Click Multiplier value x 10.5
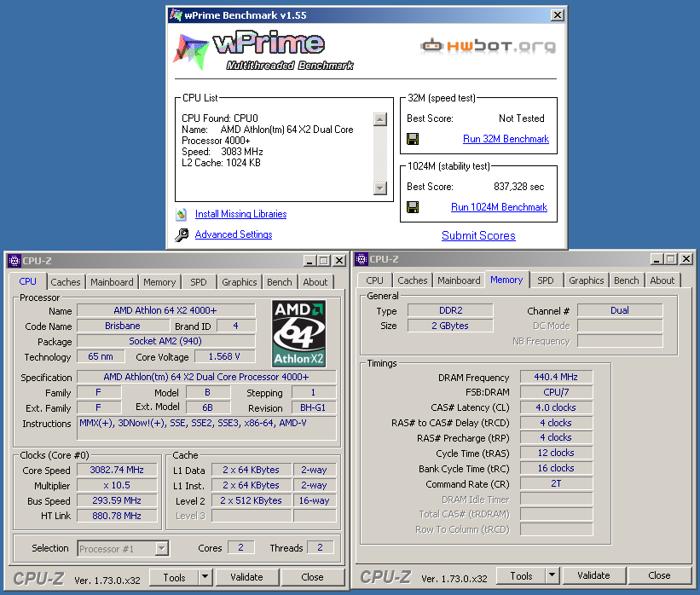This screenshot has height=595, width=700. [117, 485]
